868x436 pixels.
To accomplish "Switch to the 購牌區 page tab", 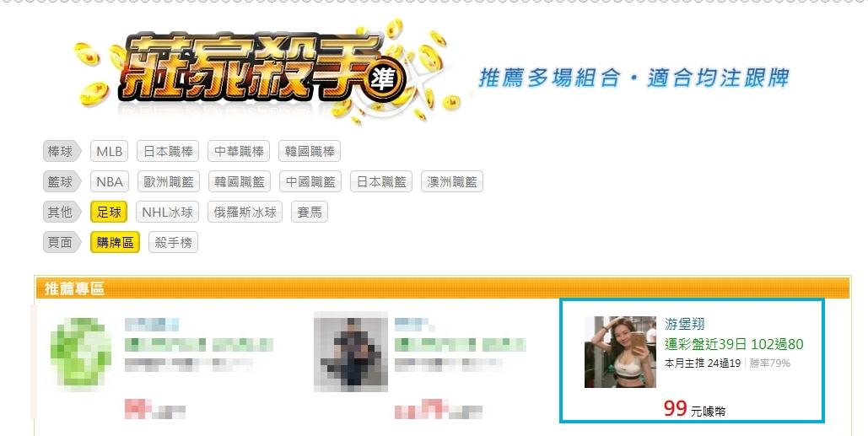I will pos(115,242).
